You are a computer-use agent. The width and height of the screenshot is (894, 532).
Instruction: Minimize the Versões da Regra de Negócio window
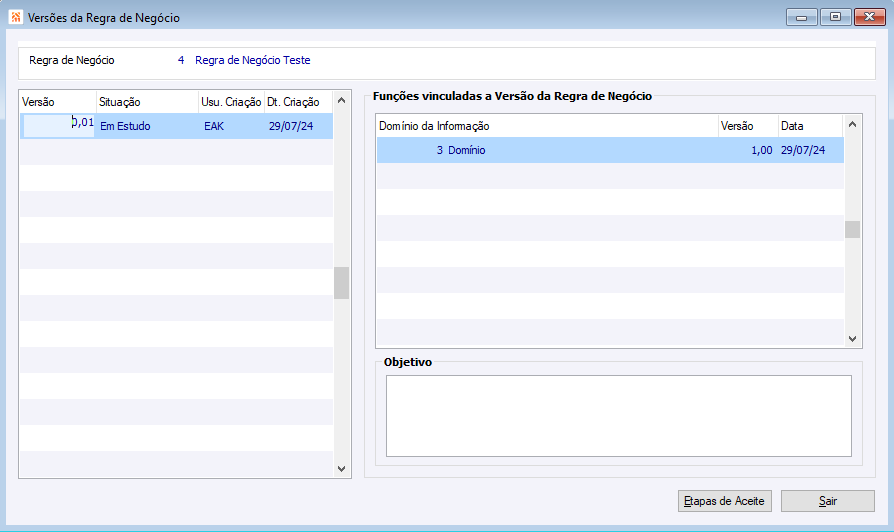pyautogui.click(x=802, y=17)
